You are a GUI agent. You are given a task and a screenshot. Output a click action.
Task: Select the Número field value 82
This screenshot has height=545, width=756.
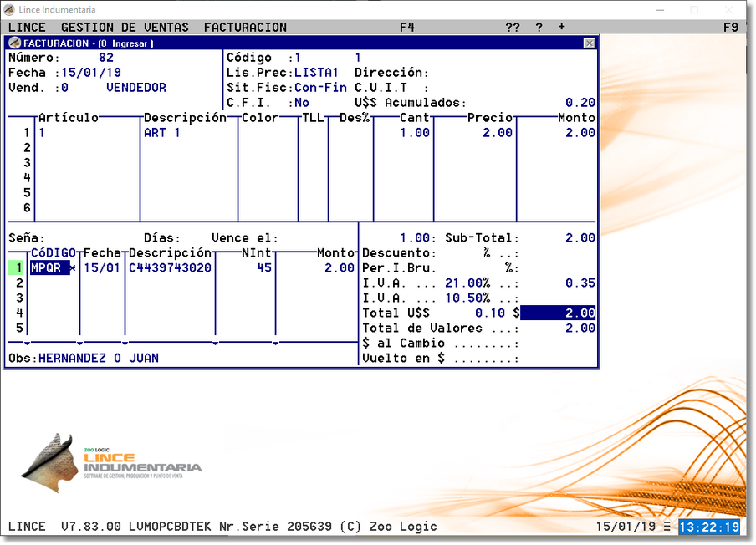pos(106,58)
